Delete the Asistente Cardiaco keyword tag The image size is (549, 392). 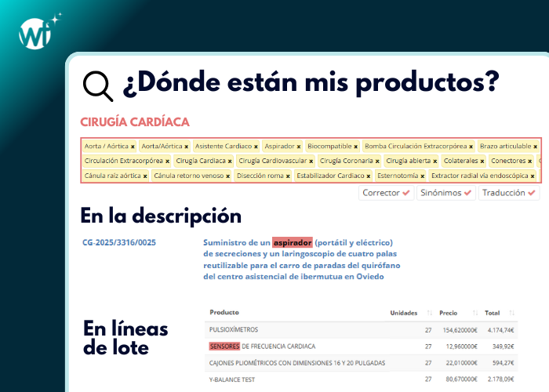pyautogui.click(x=256, y=147)
